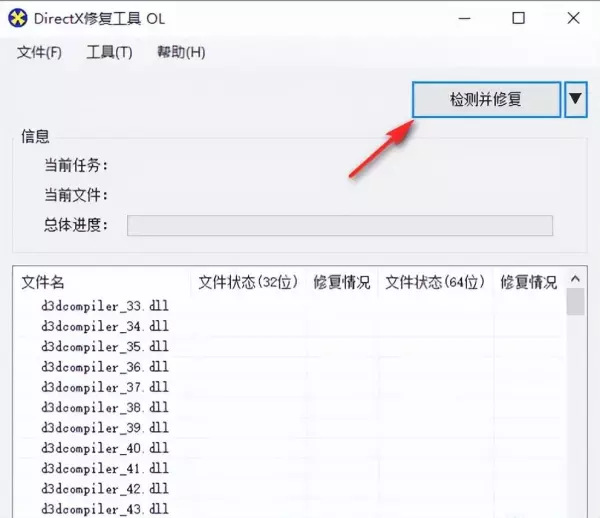Click the file list scrollbar thumb

575,301
